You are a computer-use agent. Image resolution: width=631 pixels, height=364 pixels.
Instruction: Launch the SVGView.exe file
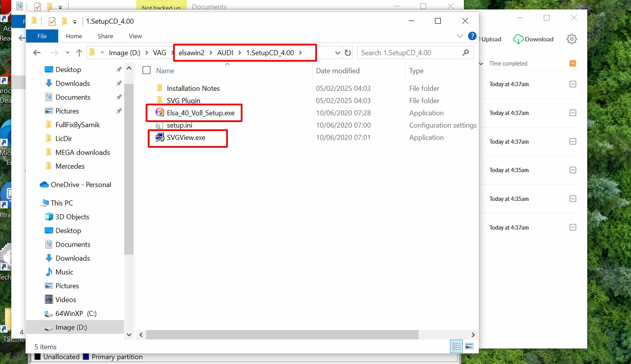[186, 137]
